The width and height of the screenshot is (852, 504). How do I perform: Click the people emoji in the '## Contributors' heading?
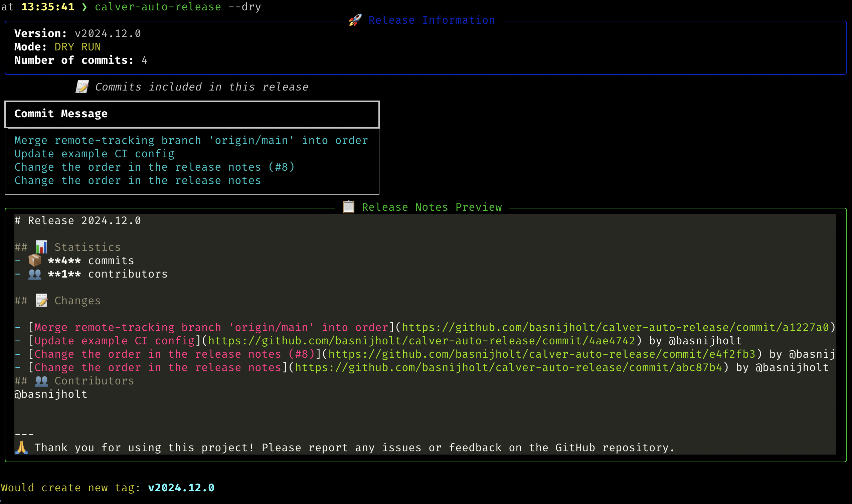pyautogui.click(x=41, y=381)
